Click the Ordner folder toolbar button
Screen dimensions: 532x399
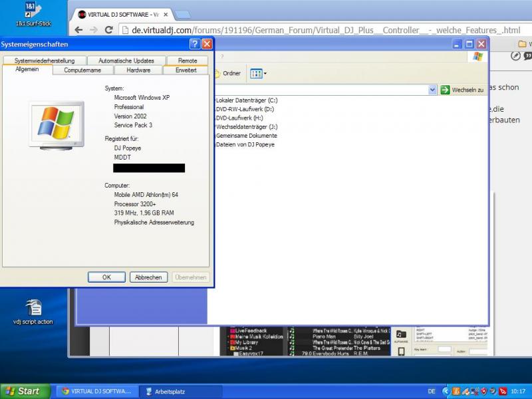click(229, 73)
